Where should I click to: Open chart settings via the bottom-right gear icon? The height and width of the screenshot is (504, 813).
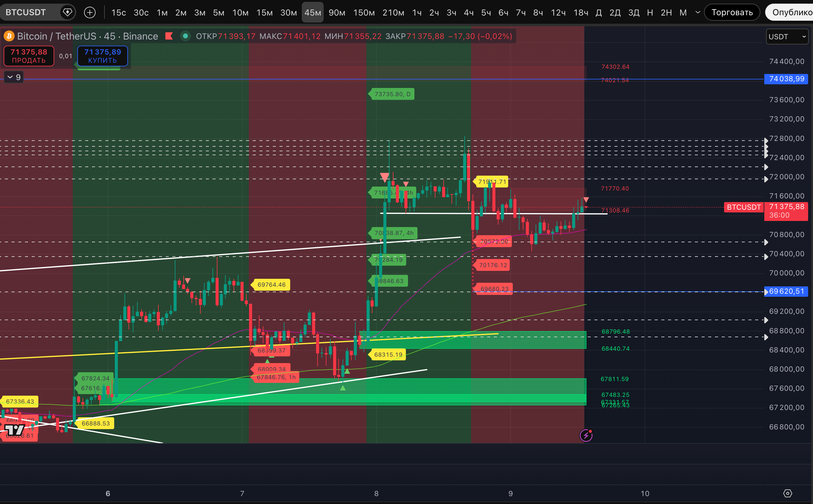coord(787,493)
